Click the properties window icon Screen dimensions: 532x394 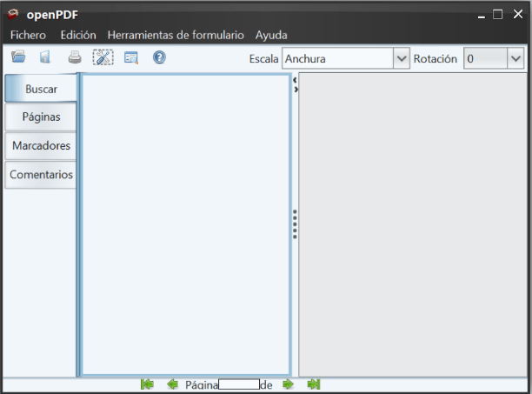click(x=131, y=58)
